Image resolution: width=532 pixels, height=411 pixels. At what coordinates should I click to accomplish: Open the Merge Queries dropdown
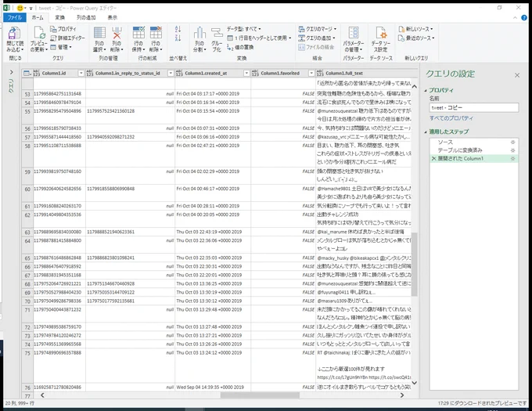pos(317,29)
